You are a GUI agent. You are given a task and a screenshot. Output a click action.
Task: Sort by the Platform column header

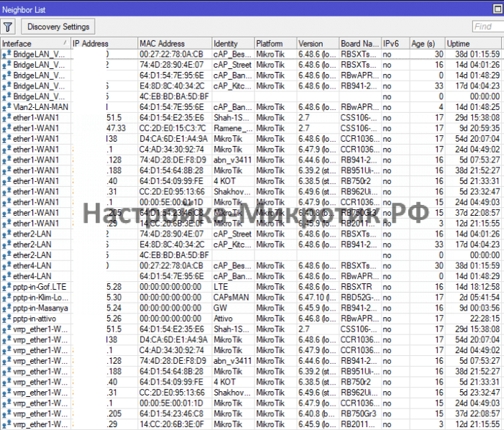275,43
